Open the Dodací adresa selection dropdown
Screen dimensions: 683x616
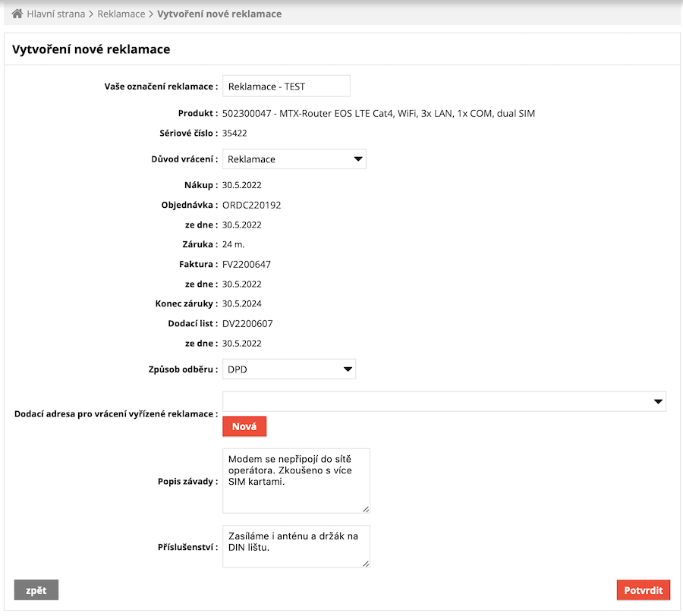[444, 402]
